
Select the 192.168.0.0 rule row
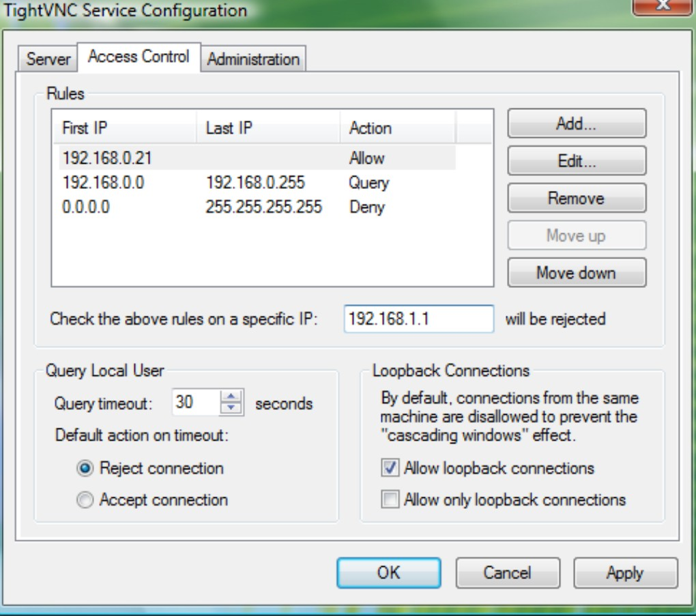pos(257,182)
